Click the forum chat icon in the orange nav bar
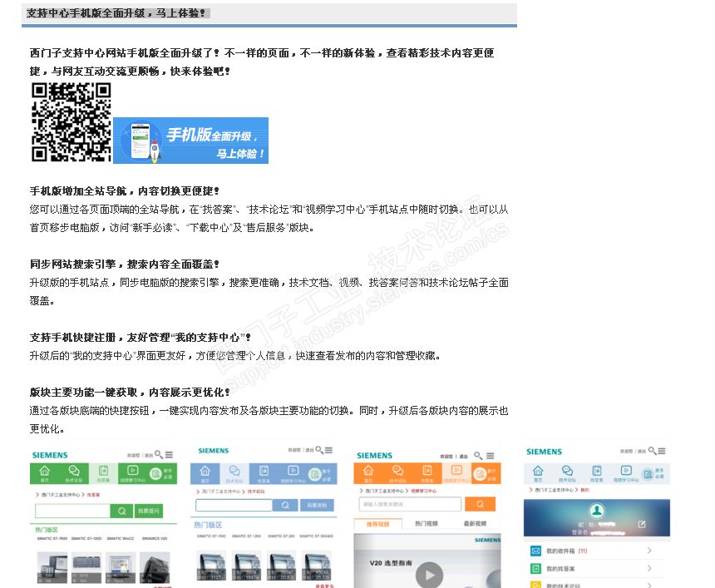The width and height of the screenshot is (715, 588). [397, 470]
